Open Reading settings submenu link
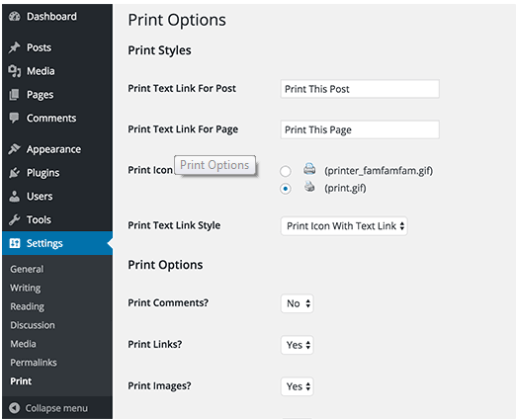Viewport: 516px width, 420px height. (x=27, y=306)
